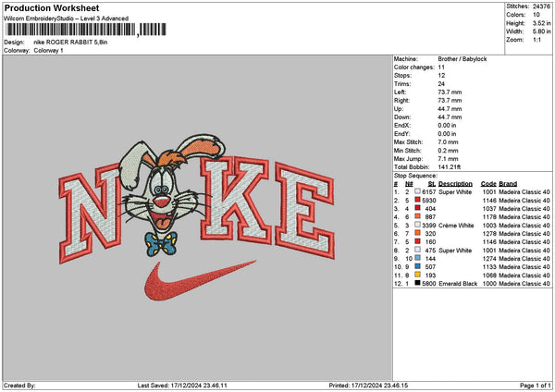Click the Brand column header
Image resolution: width=555 pixels, height=392 pixels.
coord(508,184)
